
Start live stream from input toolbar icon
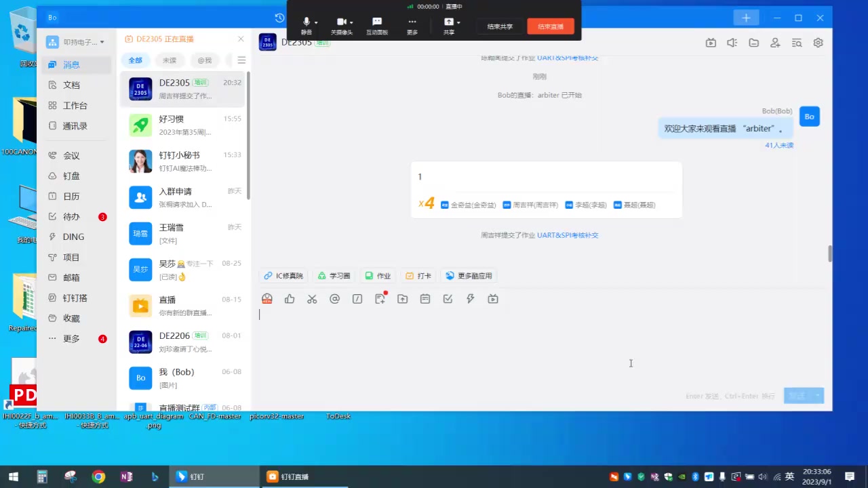493,299
